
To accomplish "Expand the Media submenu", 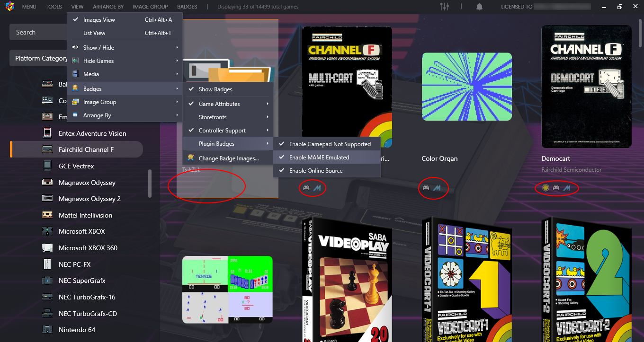I will pyautogui.click(x=125, y=74).
